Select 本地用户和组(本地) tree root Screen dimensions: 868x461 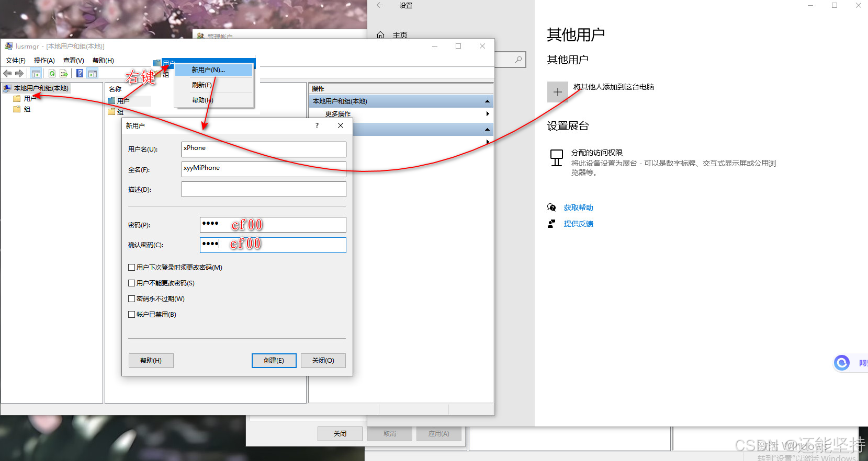click(41, 88)
